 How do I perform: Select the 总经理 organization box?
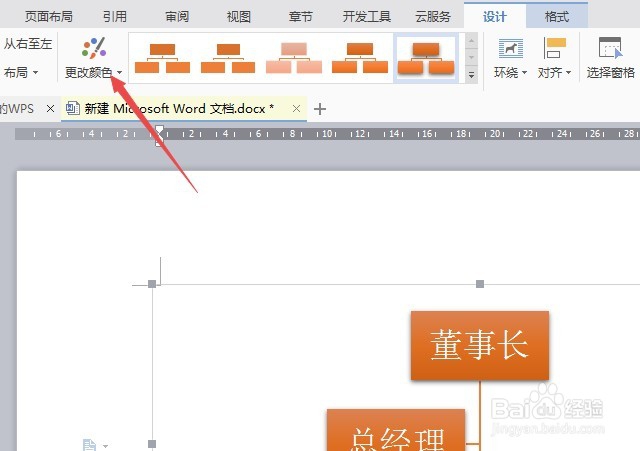click(396, 430)
